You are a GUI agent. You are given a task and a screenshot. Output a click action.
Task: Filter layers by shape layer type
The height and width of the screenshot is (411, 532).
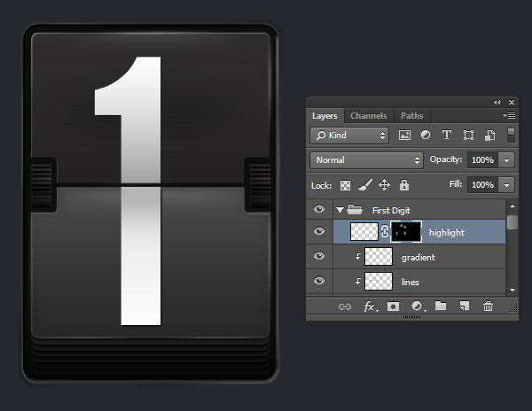[x=468, y=136]
